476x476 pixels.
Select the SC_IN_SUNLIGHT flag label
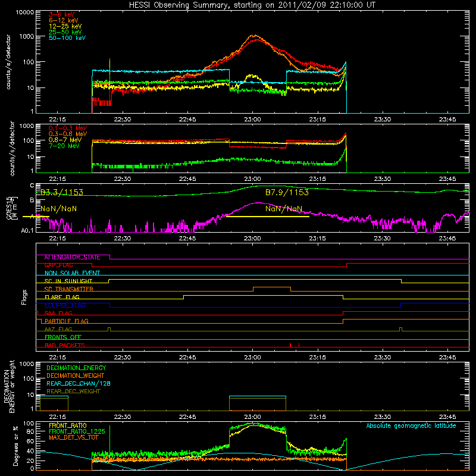68,281
